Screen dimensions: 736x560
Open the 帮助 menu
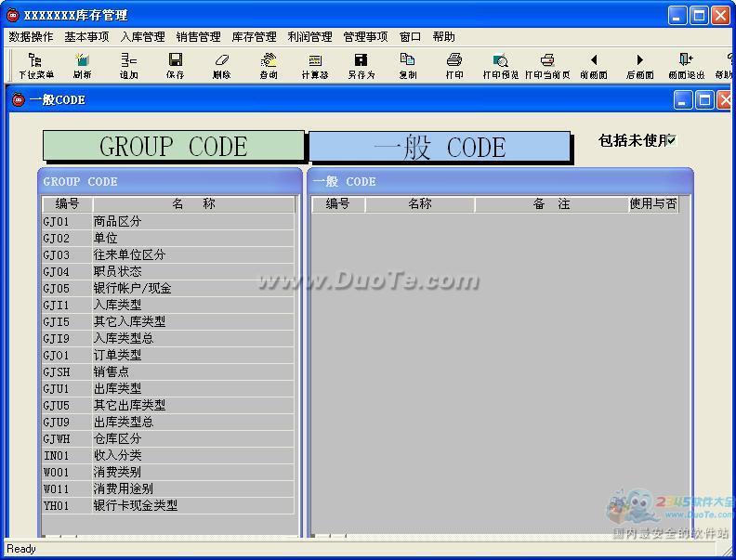coord(443,36)
